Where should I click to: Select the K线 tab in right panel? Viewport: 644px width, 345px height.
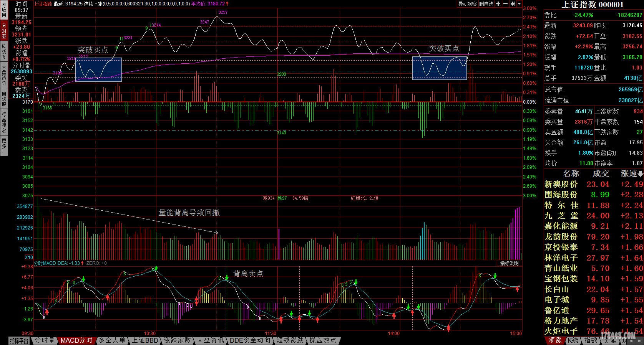[x=573, y=340]
